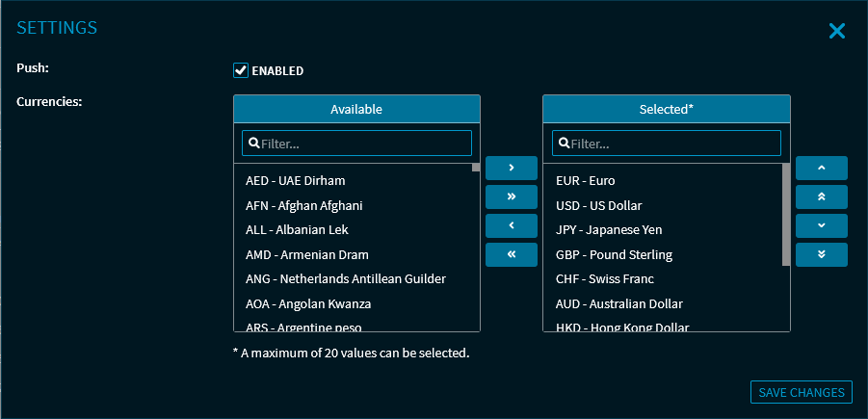Choose ANG - Netherlands Antillean Guilder

click(x=346, y=279)
